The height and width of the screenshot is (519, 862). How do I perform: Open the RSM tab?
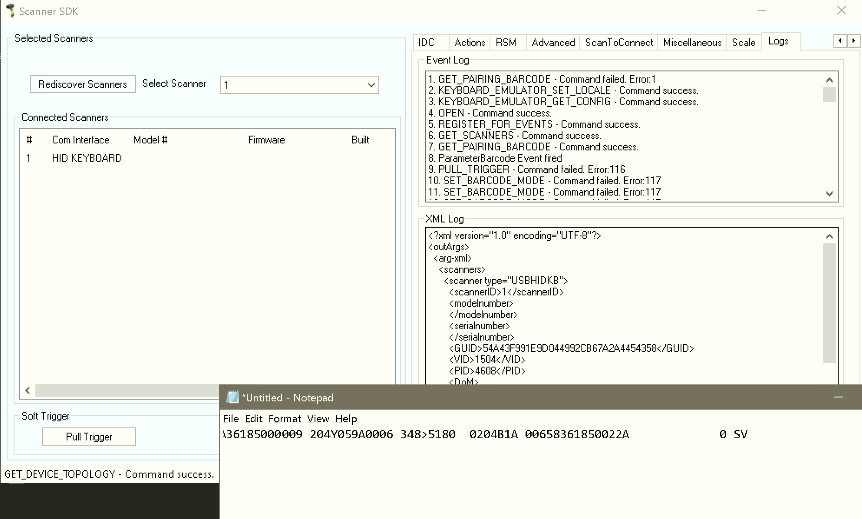click(506, 42)
